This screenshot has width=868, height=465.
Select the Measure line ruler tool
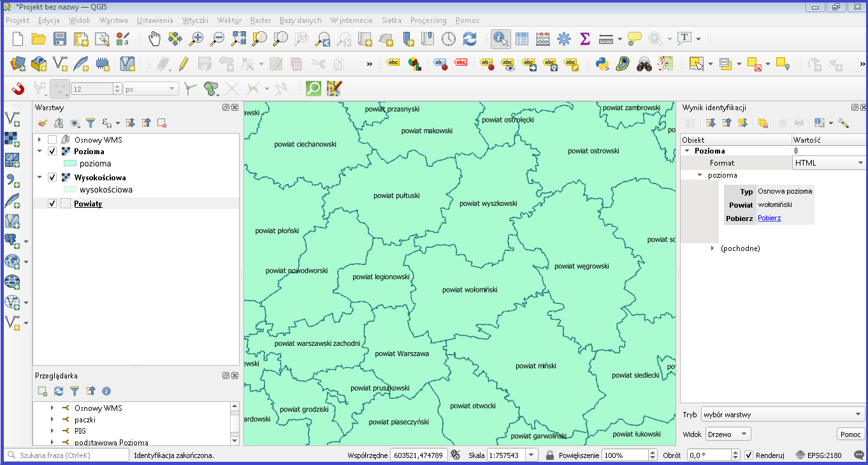606,39
